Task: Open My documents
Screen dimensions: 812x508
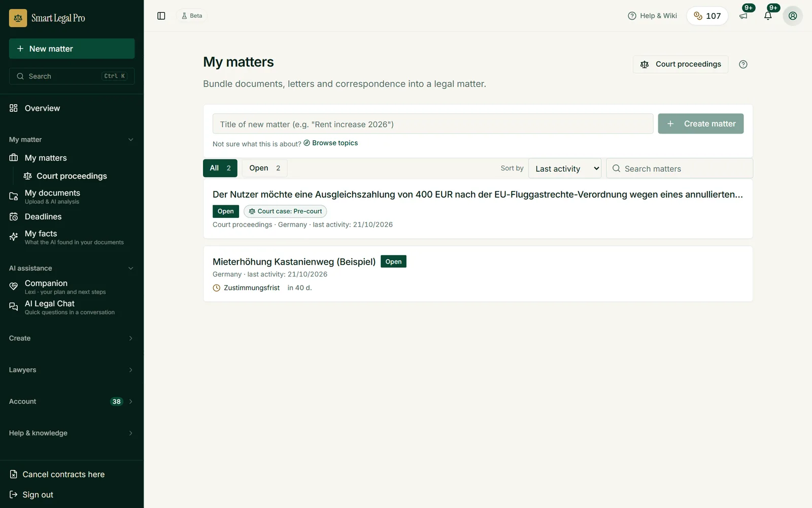Action: coord(72,196)
